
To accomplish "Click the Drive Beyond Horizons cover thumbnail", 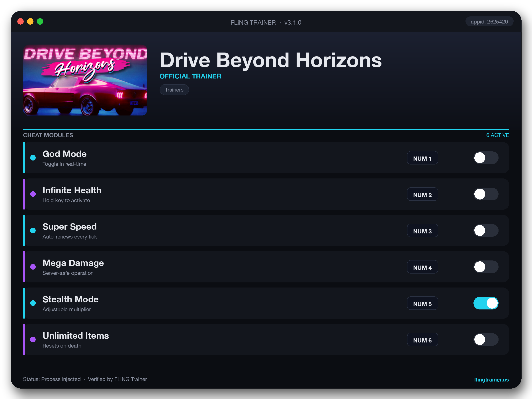I will [x=85, y=80].
